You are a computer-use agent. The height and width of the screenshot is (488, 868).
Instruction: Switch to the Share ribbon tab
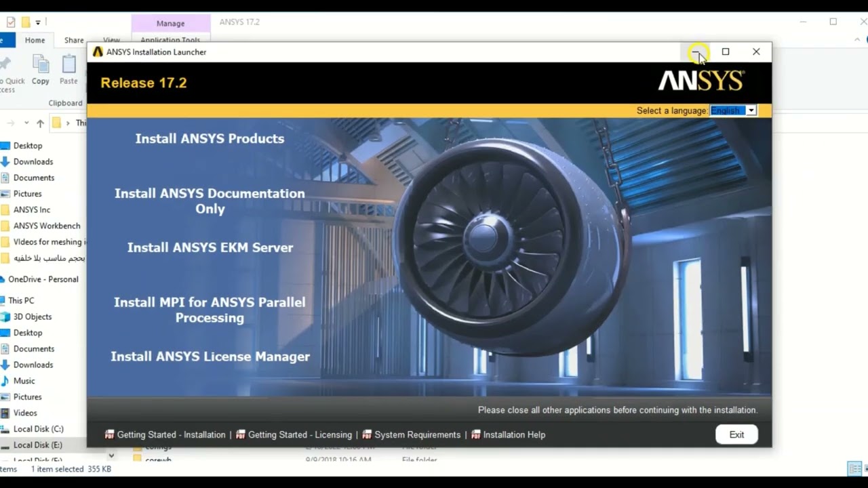pos(74,40)
